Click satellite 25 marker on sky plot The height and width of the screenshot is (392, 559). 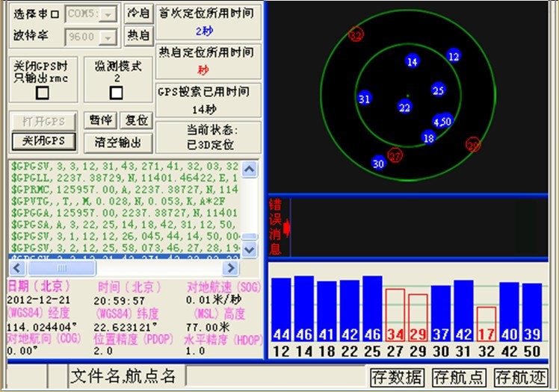(438, 90)
